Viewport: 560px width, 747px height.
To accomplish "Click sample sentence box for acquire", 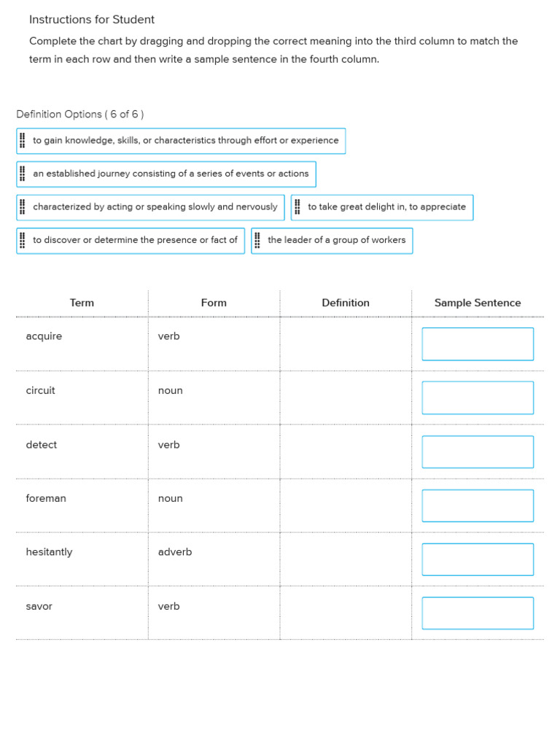I will [x=478, y=344].
